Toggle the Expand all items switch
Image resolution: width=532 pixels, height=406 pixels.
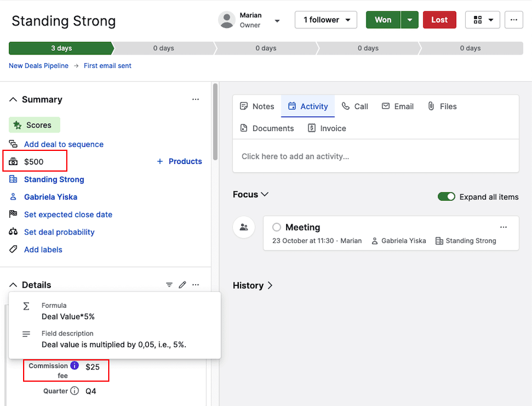click(446, 196)
